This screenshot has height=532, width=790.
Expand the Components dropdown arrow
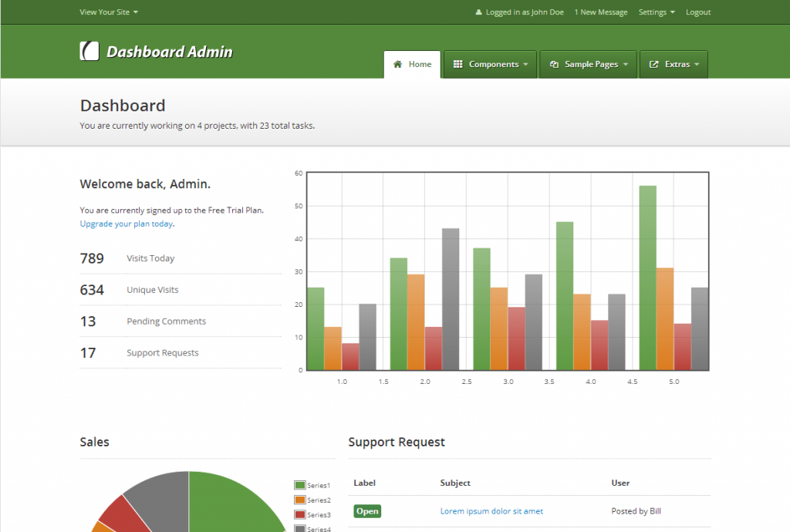point(526,65)
